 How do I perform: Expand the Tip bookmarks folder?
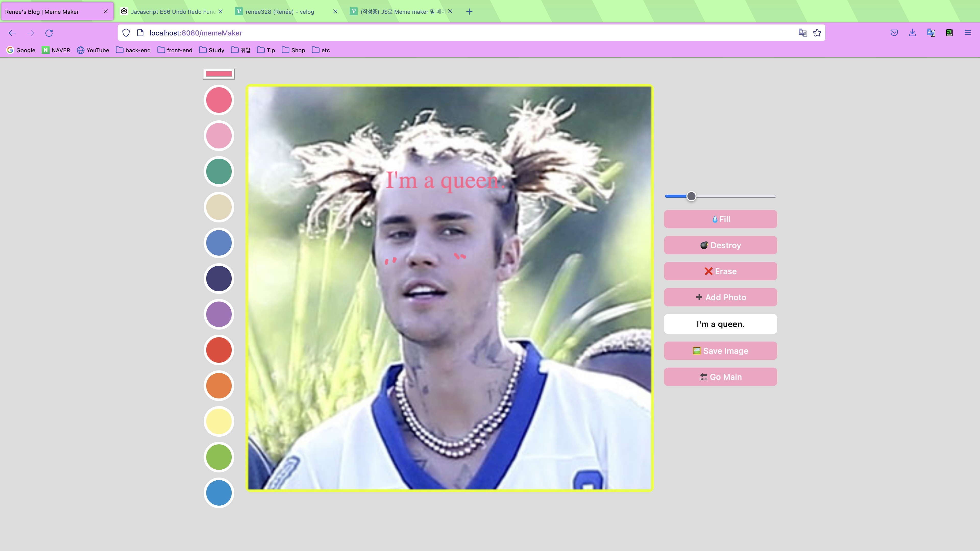coord(266,50)
